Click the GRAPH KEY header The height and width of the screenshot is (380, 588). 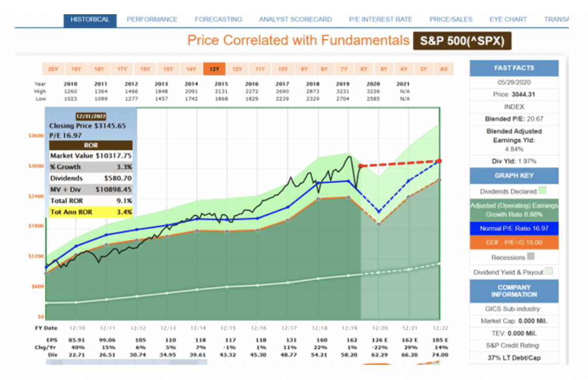514,176
